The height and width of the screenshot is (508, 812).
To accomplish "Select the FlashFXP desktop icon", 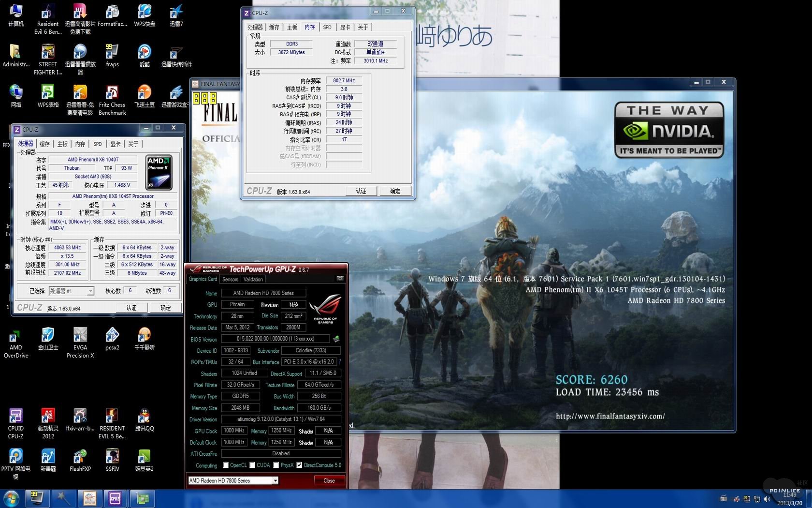I will coord(80,460).
